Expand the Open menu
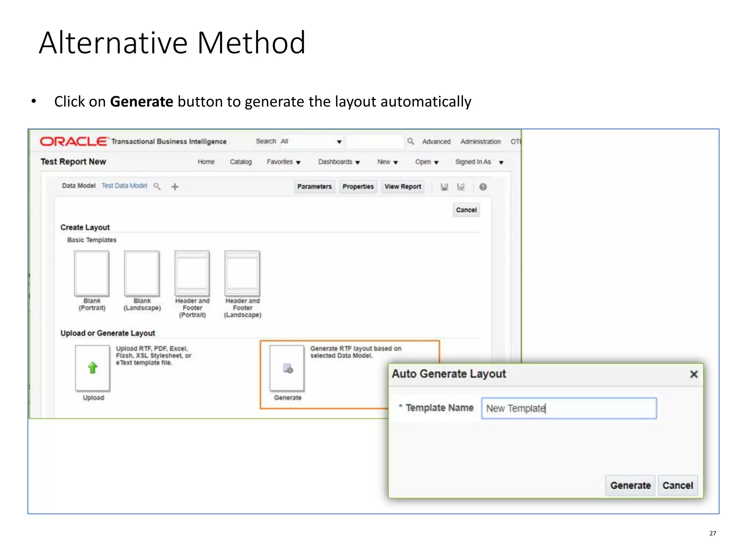This screenshot has width=747, height=560. click(427, 162)
